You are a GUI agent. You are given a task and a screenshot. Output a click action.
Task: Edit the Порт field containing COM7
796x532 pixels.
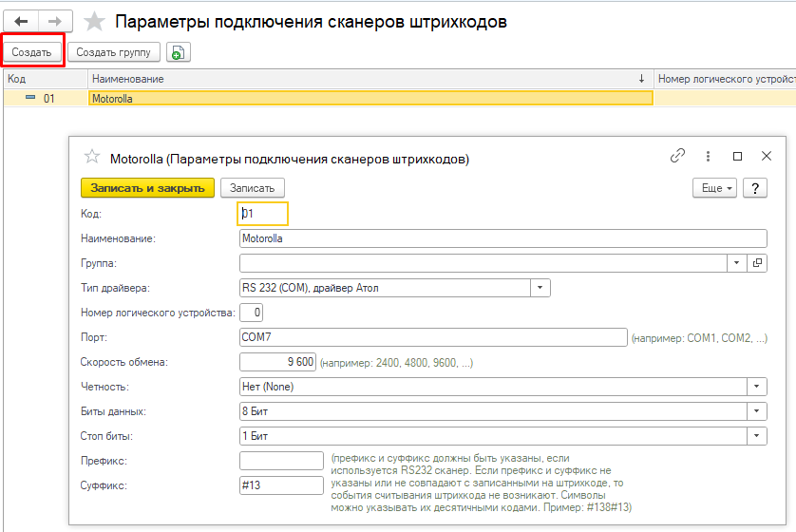(x=433, y=337)
